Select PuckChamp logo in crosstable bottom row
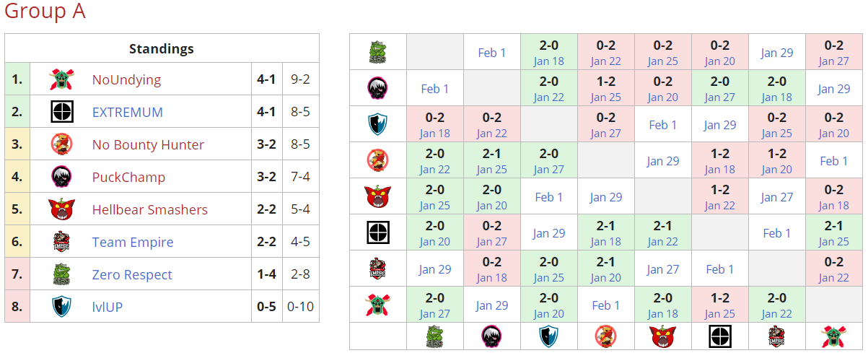This screenshot has width=868, height=353. point(492,336)
